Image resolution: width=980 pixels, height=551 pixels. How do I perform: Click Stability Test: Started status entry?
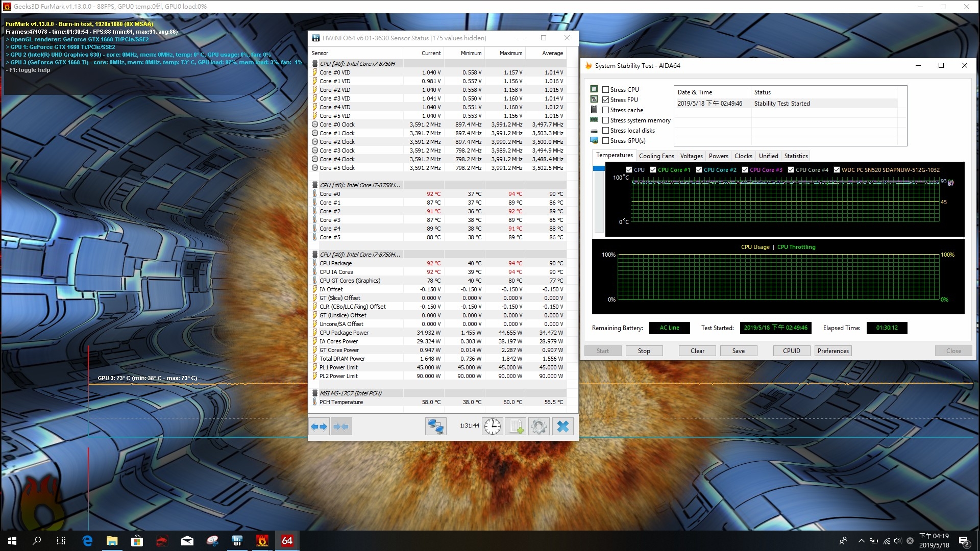click(781, 104)
